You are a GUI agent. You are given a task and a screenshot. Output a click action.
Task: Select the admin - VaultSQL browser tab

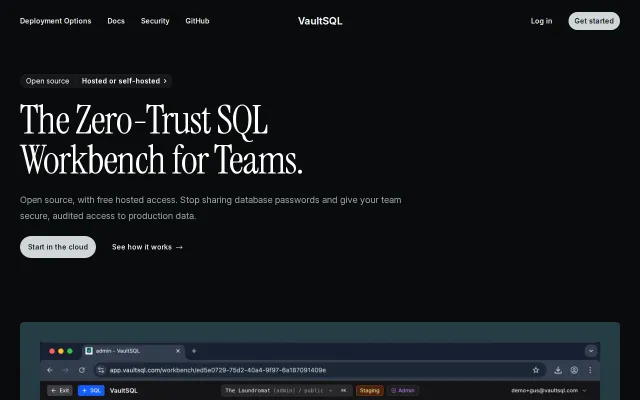(134, 351)
